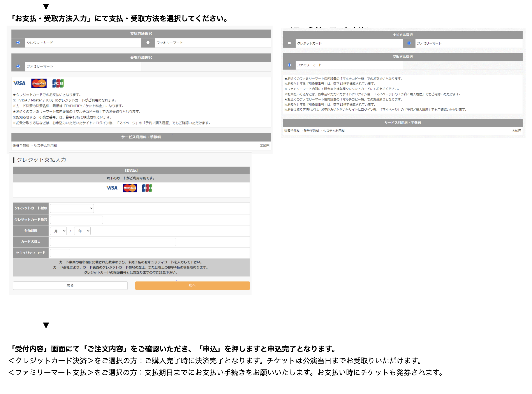Image resolution: width=532 pixels, height=394 pixels.
Task: Click the 戻る button to go back
Action: (70, 286)
